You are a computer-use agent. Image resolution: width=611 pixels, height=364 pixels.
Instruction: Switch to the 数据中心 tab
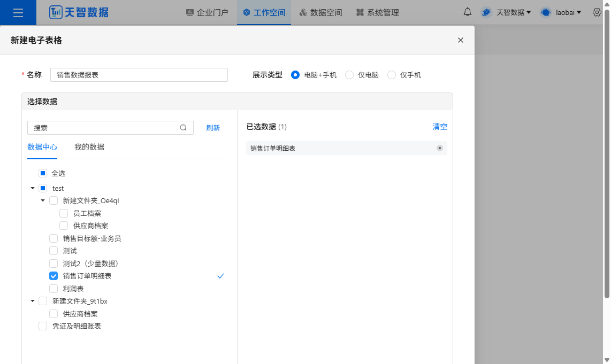coord(42,147)
